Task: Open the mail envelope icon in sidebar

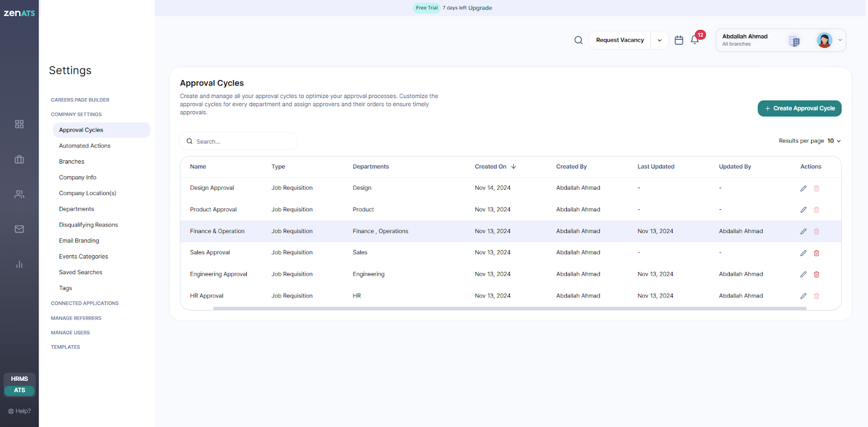Action: point(20,229)
